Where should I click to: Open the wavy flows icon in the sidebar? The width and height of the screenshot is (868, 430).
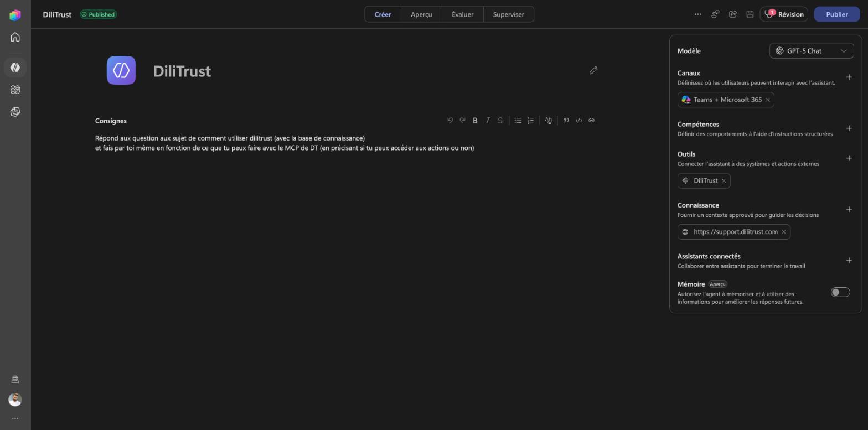coord(15,90)
